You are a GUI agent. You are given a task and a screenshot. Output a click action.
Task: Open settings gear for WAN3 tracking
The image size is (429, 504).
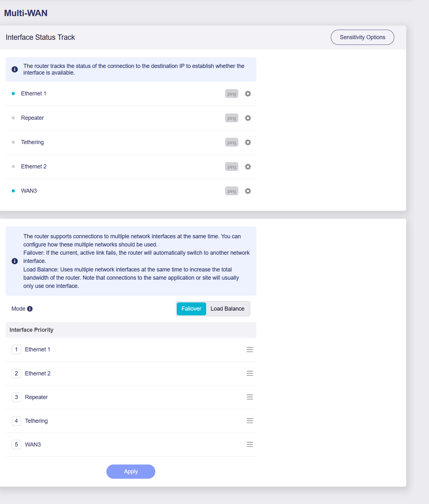[248, 191]
